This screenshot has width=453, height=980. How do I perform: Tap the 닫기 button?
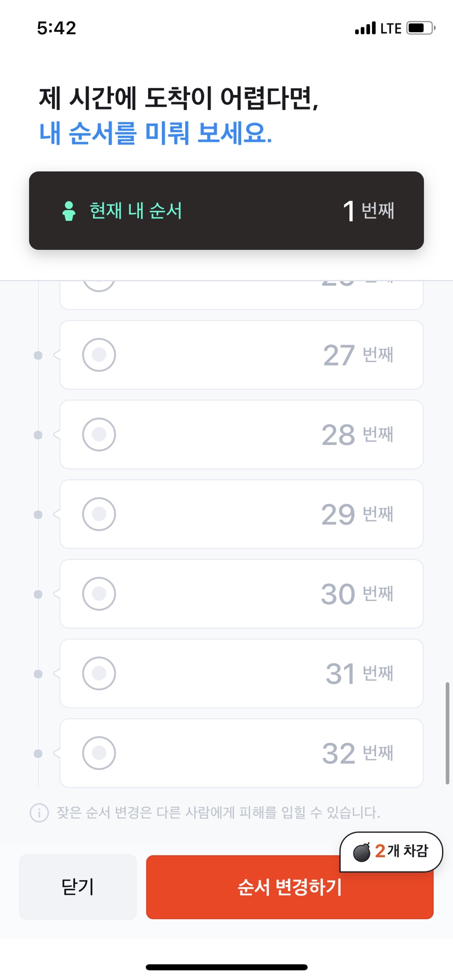coord(78,887)
